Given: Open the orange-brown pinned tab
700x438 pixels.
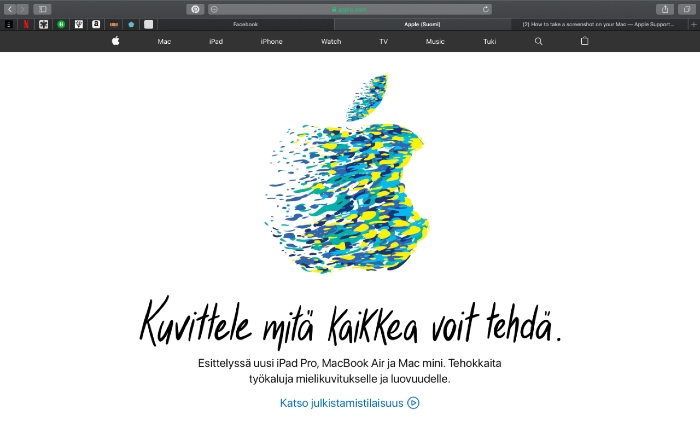Looking at the screenshot, I should [114, 25].
